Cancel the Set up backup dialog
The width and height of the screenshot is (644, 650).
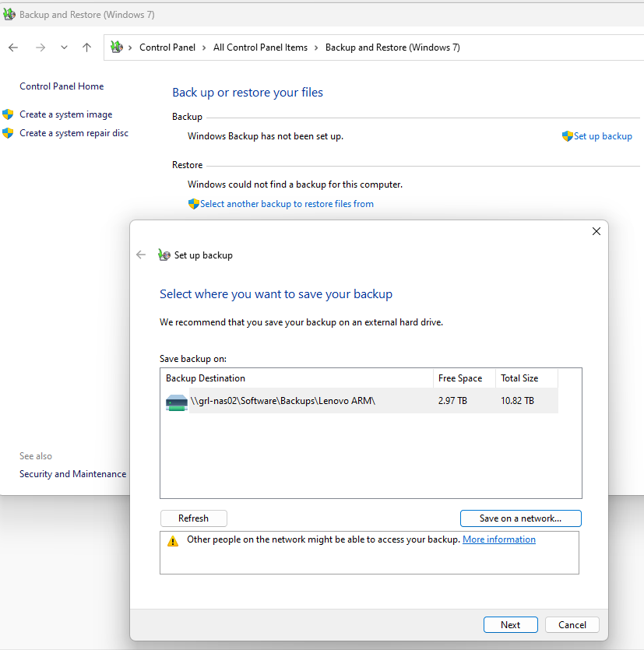click(572, 625)
